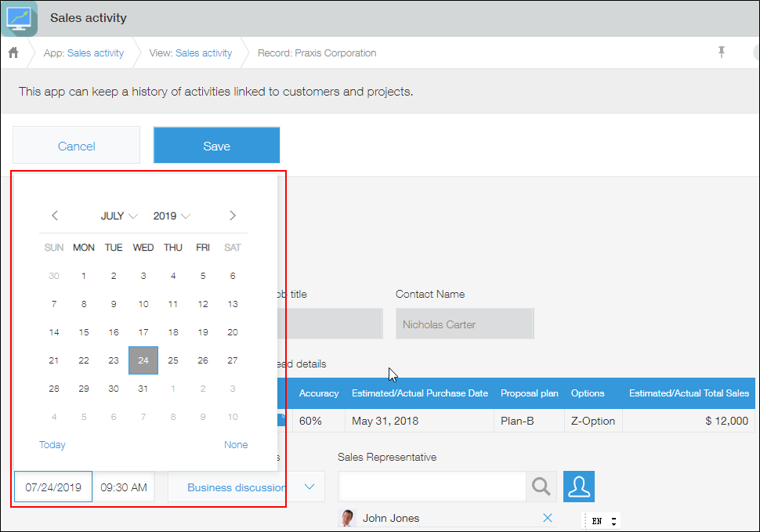Open the 2019 year dropdown
Image resolution: width=760 pixels, height=532 pixels.
tap(172, 215)
